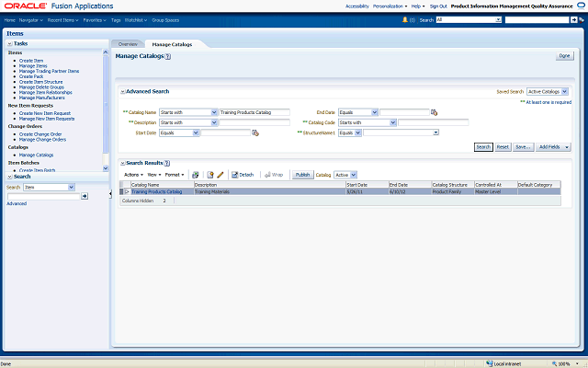The image size is (588, 368).
Task: Click the sidebar search go arrow icon
Action: 85,196
